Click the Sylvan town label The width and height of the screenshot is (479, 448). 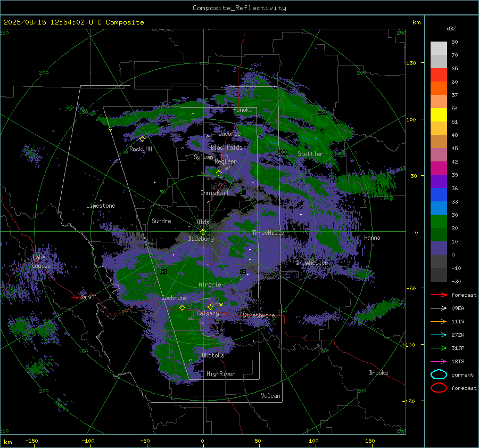pos(203,157)
